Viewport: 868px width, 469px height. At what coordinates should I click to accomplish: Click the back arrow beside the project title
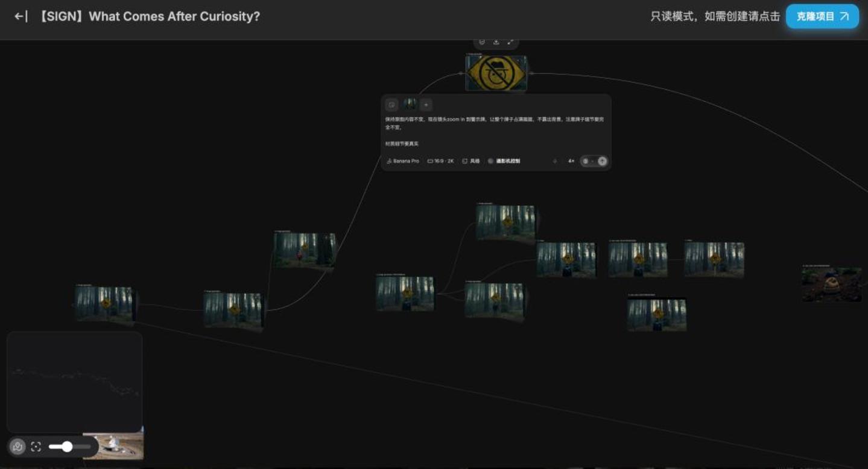pos(21,16)
